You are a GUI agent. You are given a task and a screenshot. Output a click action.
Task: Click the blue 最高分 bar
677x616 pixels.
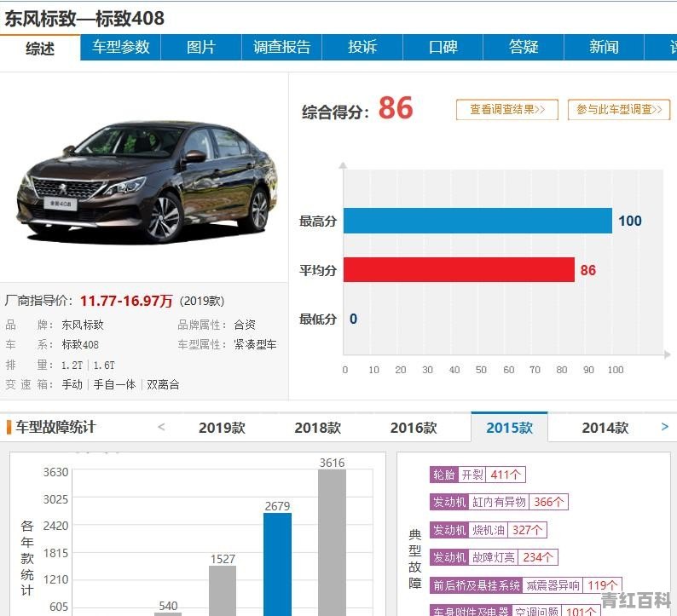point(477,221)
